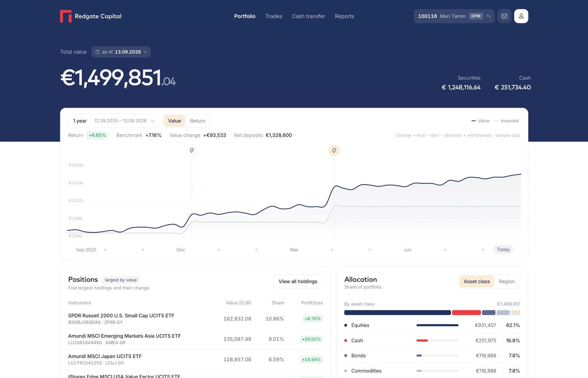This screenshot has height=378, width=588.
Task: Toggle the Value series legend
Action: click(x=480, y=121)
